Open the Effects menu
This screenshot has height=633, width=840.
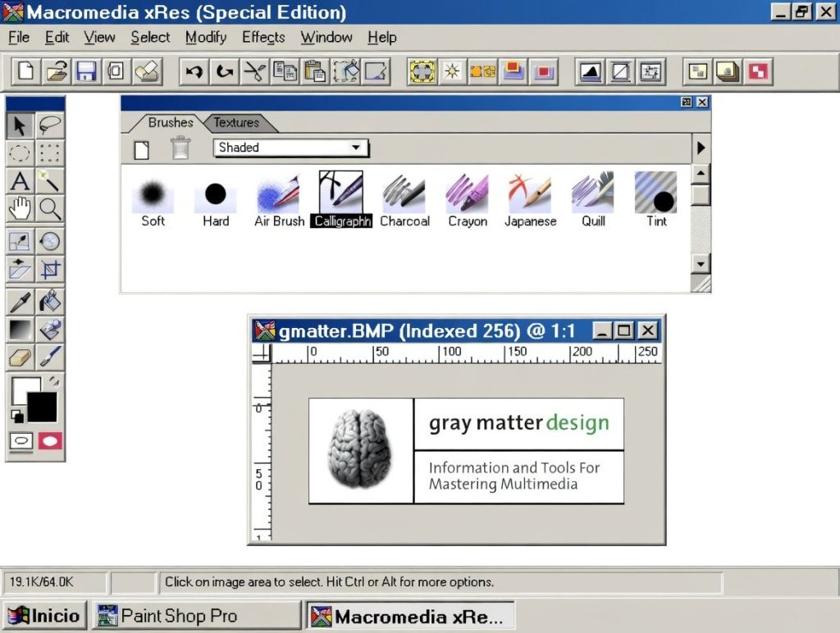click(x=263, y=38)
